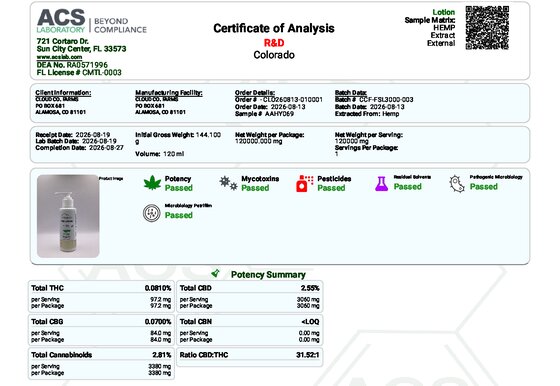The height and width of the screenshot is (386, 560).
Task: Click the 'Servings Per Package:' label
Action: pos(366,148)
